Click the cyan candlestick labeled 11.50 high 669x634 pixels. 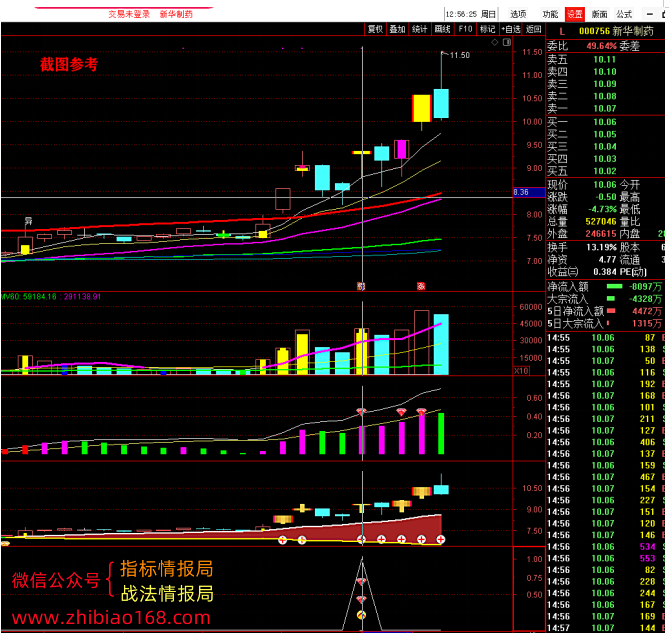[x=441, y=103]
